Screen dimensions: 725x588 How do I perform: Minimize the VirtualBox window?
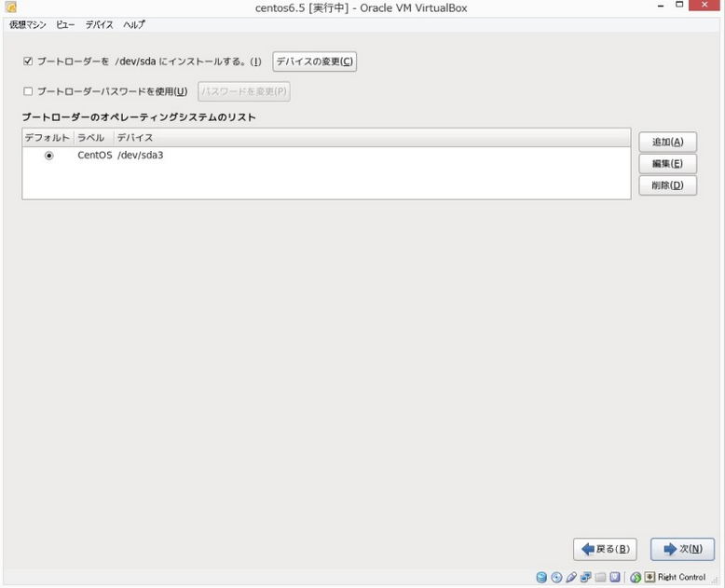pos(661,6)
